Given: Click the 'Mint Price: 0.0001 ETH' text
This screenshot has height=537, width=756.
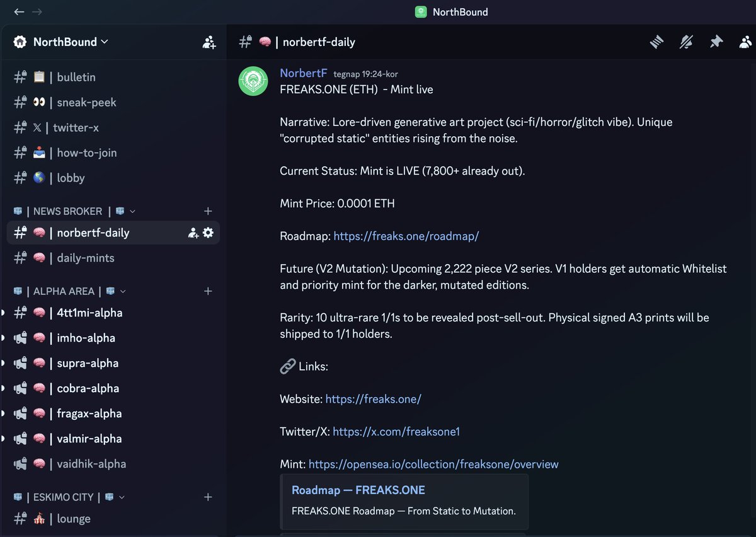Looking at the screenshot, I should 338,203.
